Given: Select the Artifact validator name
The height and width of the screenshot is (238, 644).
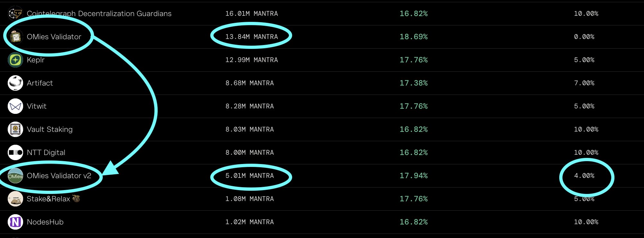Looking at the screenshot, I should click(40, 83).
